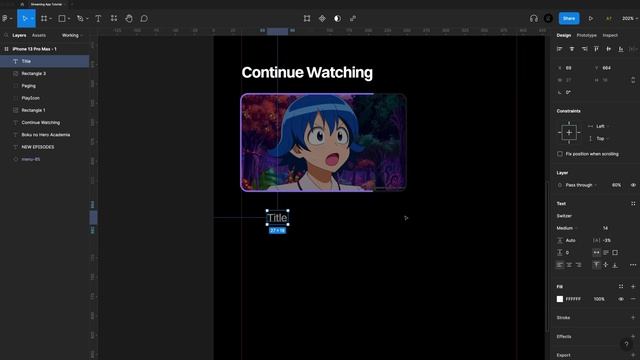Enable Fix position when scrolling checkbox
Image resolution: width=640 pixels, height=360 pixels.
pos(560,154)
